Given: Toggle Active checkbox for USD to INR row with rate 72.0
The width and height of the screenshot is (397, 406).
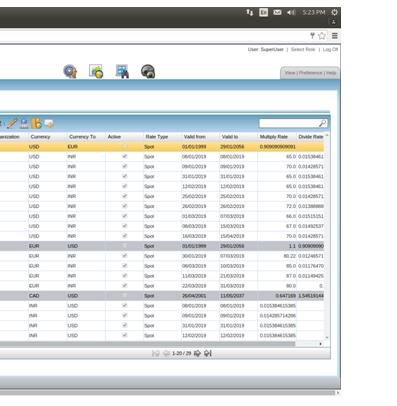Looking at the screenshot, I should point(125,206).
